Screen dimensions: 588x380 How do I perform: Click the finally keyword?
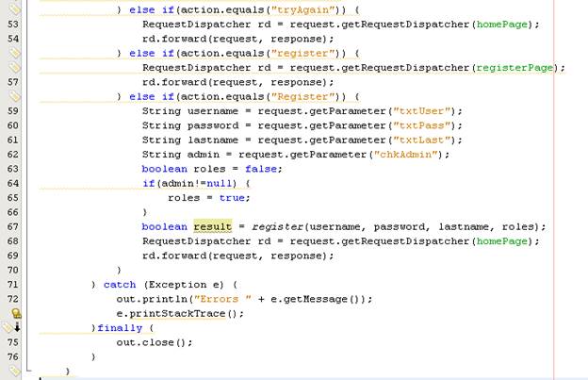pos(120,328)
